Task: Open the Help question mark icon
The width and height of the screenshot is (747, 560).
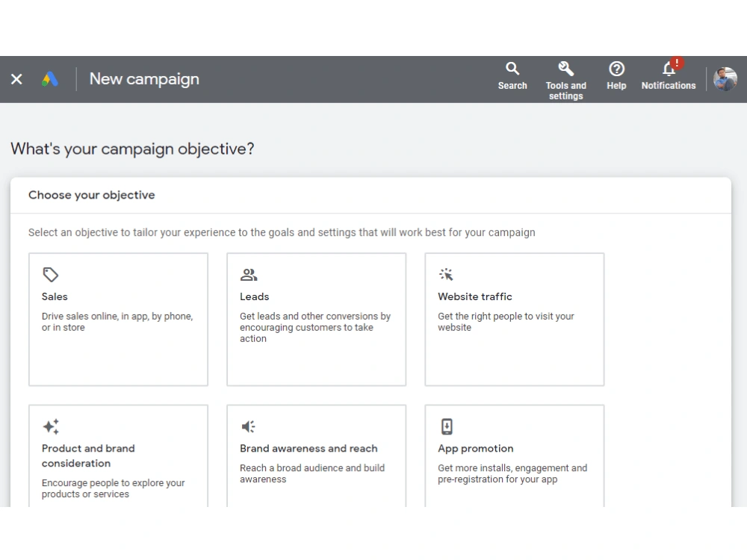Action: (616, 69)
